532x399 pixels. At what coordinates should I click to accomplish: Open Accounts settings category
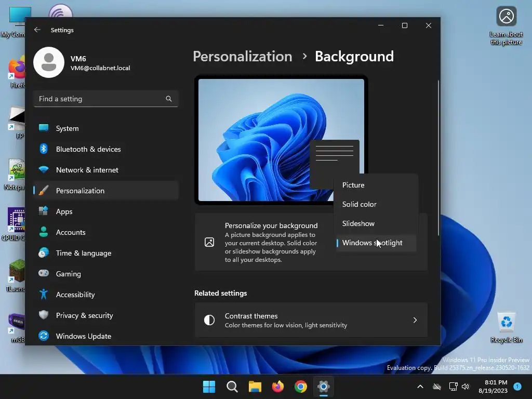pyautogui.click(x=106, y=232)
